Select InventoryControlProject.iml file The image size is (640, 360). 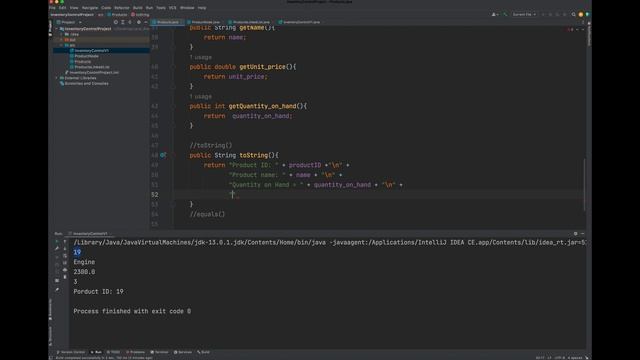point(92,73)
